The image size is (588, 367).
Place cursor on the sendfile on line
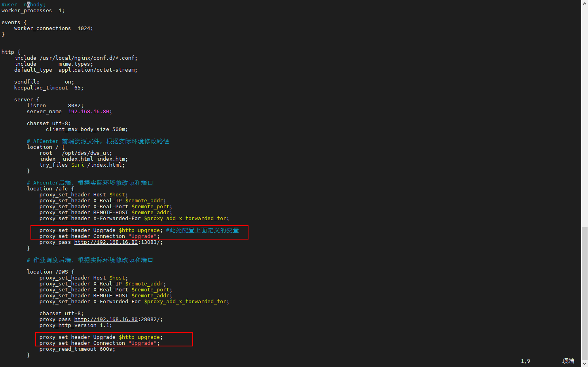tap(44, 82)
